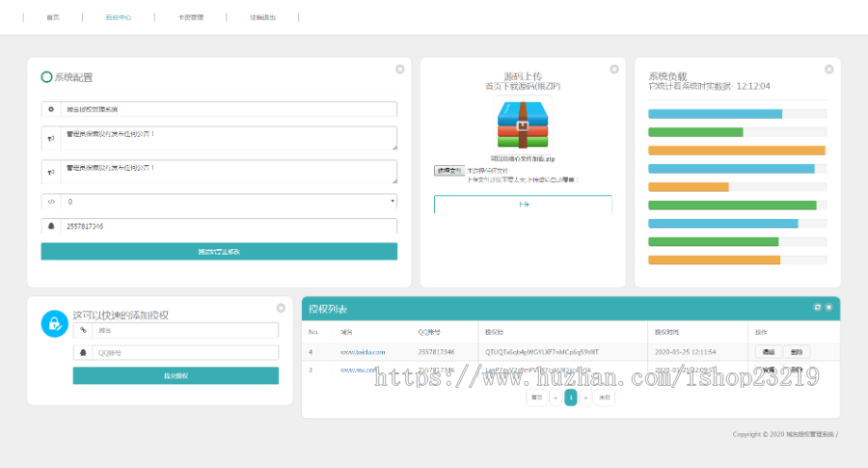
Task: Open the 卡密管理 menu item
Action: (191, 17)
